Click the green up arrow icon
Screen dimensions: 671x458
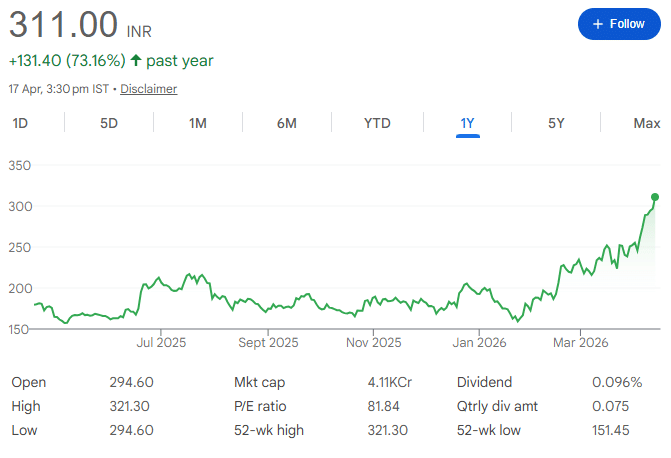[x=135, y=61]
